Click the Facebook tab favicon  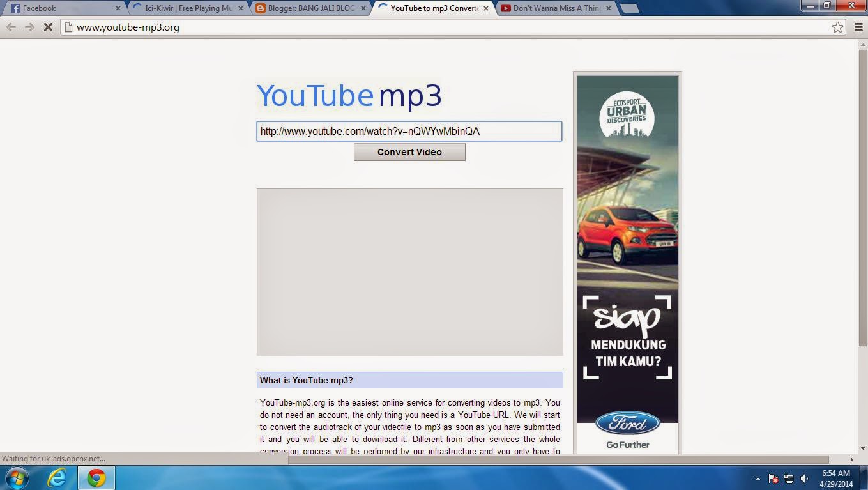tap(15, 8)
